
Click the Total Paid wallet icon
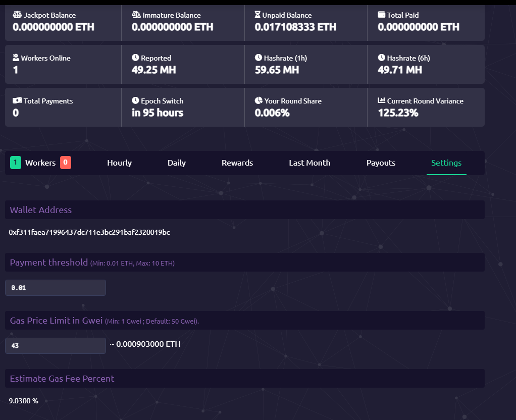pyautogui.click(x=382, y=15)
